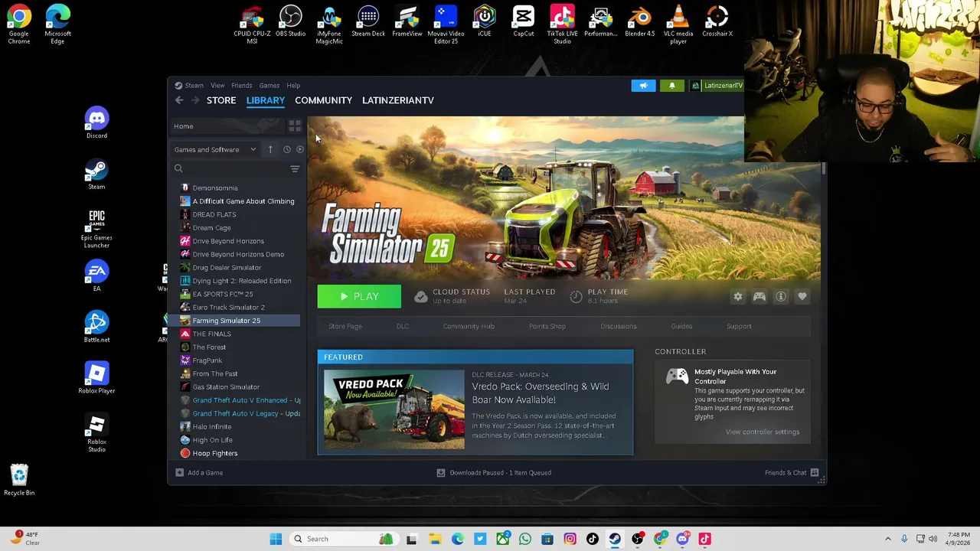This screenshot has width=980, height=551.
Task: Open CapCut desktop shortcut
Action: click(x=524, y=21)
